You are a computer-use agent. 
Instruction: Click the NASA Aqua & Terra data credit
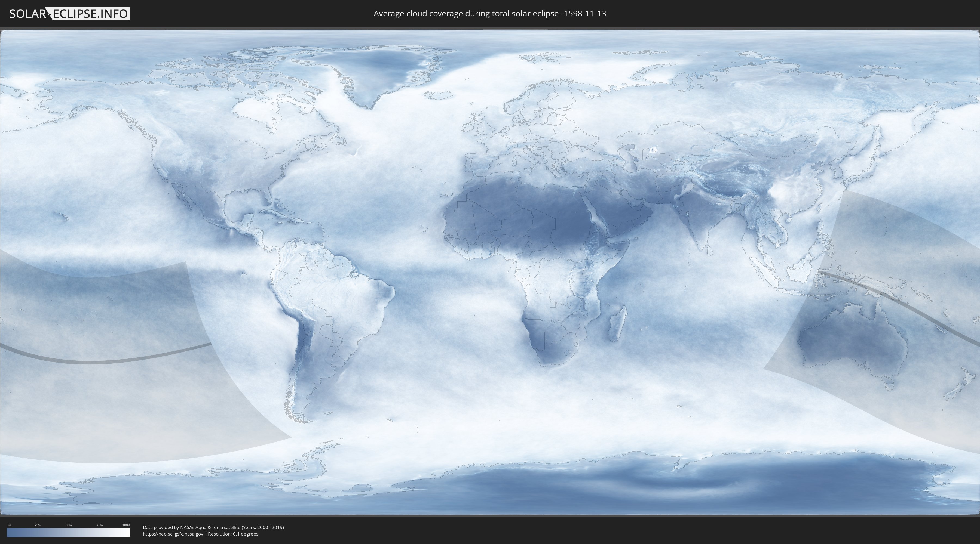coord(213,527)
